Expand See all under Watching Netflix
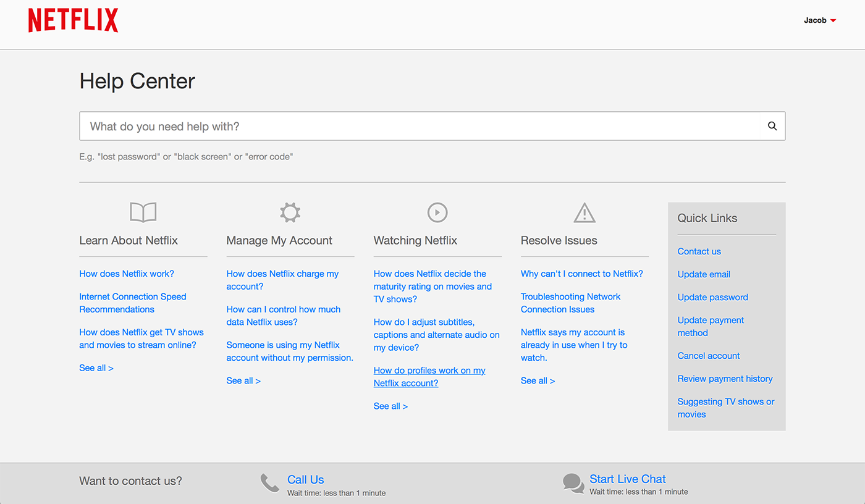 click(390, 406)
